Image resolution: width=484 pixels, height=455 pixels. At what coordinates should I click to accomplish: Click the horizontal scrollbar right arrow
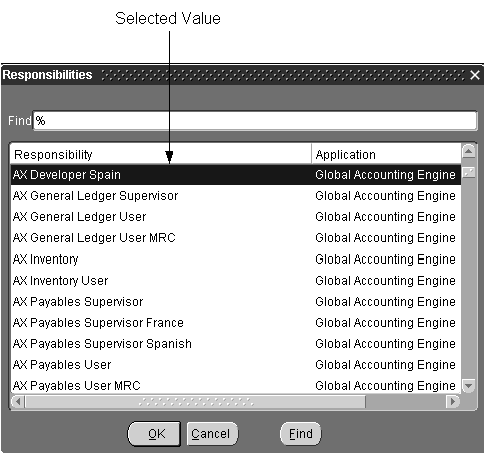coord(453,401)
